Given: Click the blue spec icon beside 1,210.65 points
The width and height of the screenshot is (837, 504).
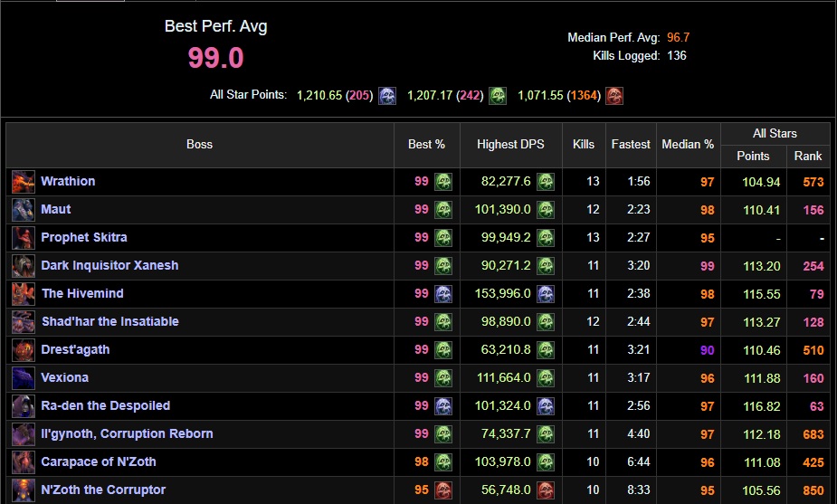Looking at the screenshot, I should (x=387, y=96).
